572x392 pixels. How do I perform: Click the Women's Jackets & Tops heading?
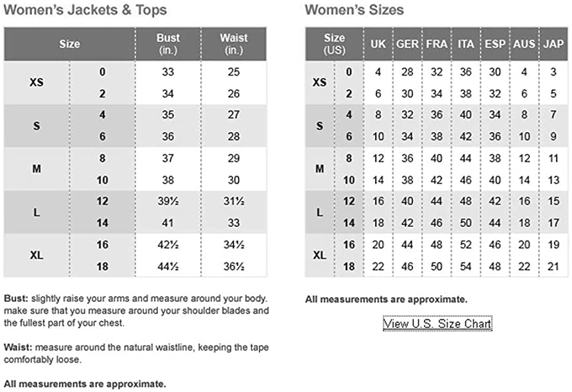point(85,10)
